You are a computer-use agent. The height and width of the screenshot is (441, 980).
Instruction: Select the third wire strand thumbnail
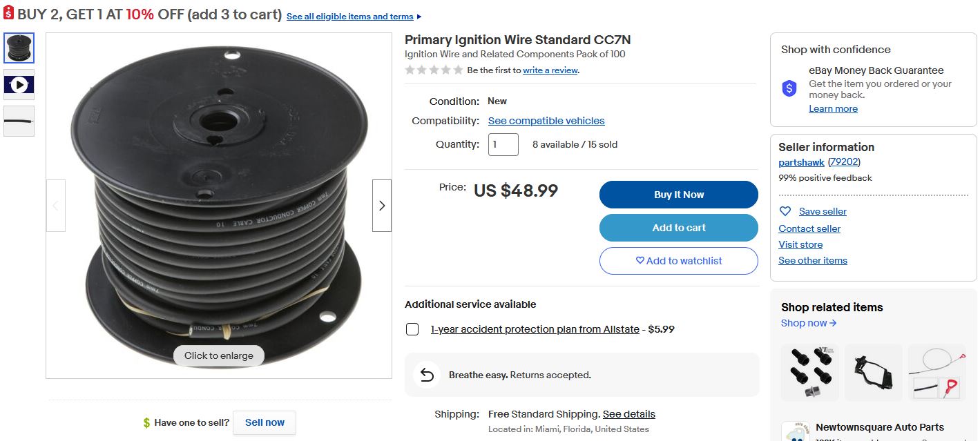click(x=19, y=121)
